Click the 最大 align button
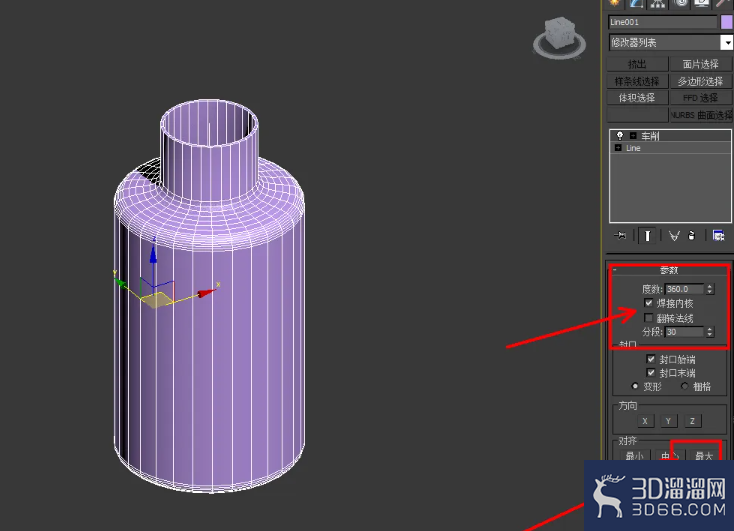The height and width of the screenshot is (531, 734). [704, 455]
